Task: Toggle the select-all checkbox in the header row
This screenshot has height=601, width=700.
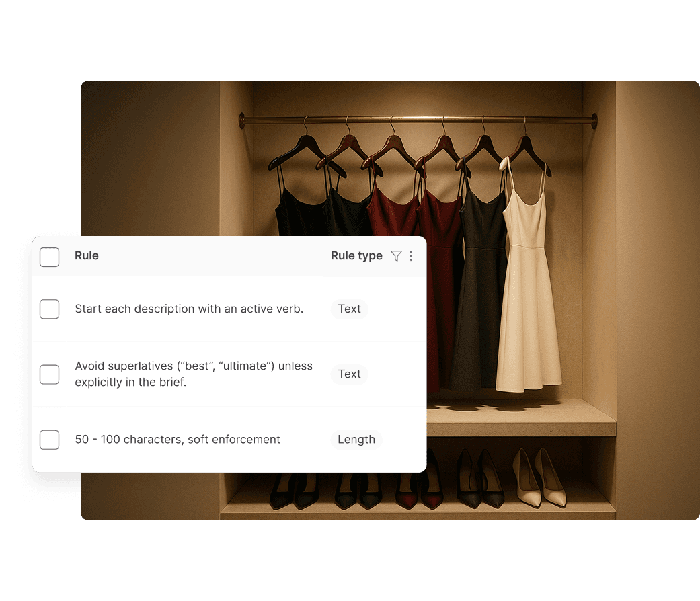Action: pos(49,257)
